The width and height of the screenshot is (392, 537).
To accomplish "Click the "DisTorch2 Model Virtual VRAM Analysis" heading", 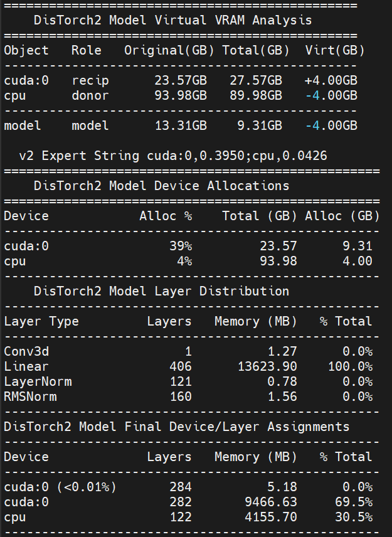I will (x=172, y=20).
